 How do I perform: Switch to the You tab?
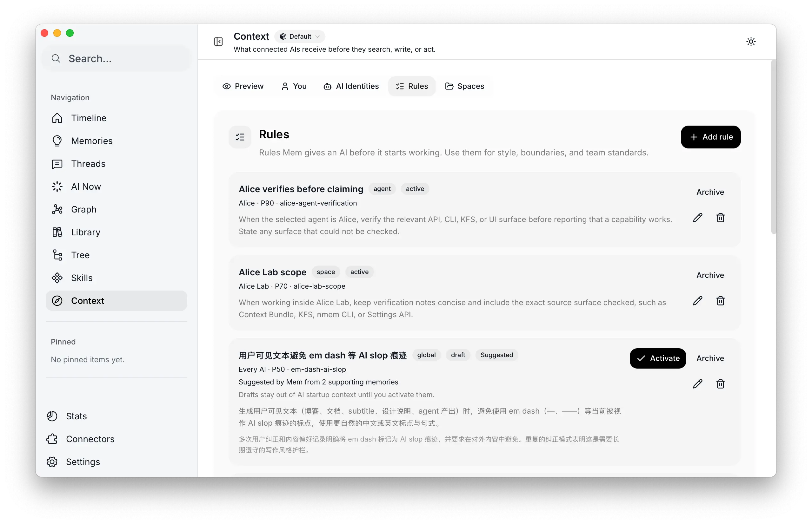(x=294, y=86)
